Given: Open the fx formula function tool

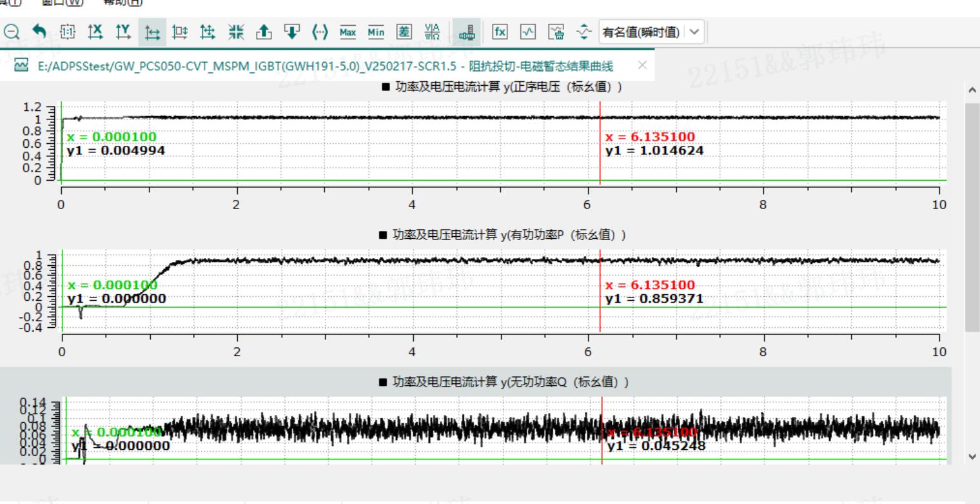Looking at the screenshot, I should [500, 32].
